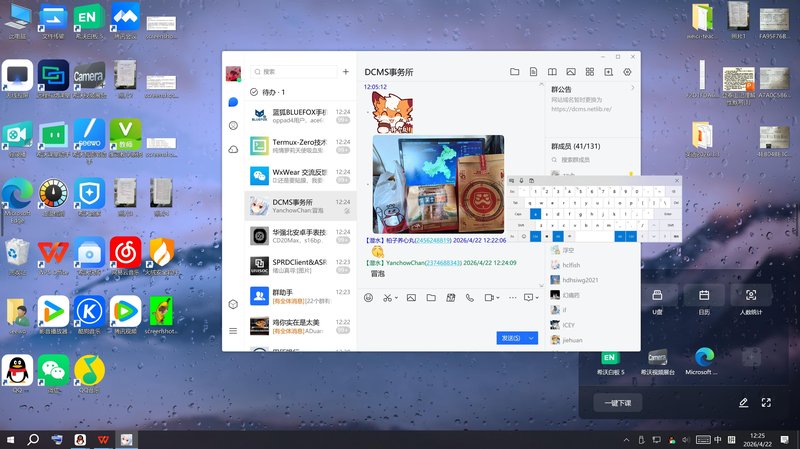800x449 pixels.
Task: Show hidden system tray icons
Action: pos(629,440)
